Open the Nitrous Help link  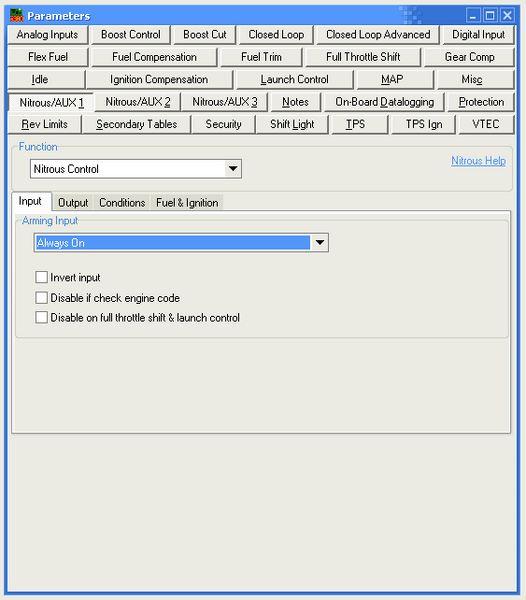pos(479,161)
